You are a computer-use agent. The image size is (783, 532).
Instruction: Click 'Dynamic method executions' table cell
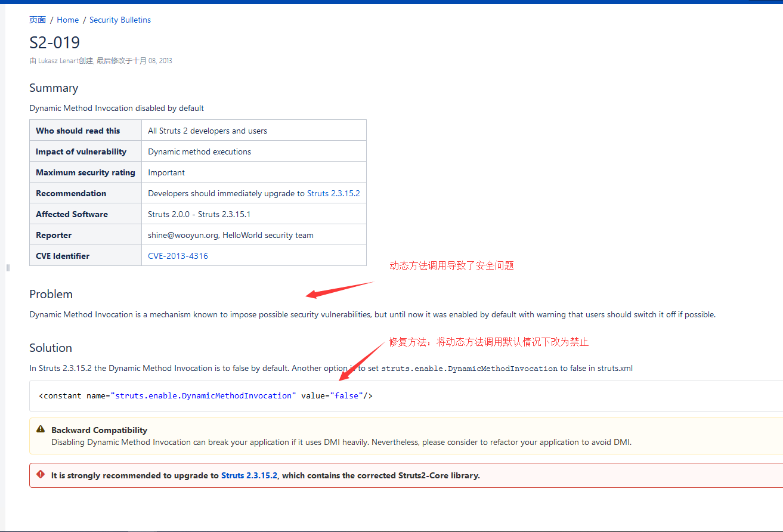tap(254, 151)
